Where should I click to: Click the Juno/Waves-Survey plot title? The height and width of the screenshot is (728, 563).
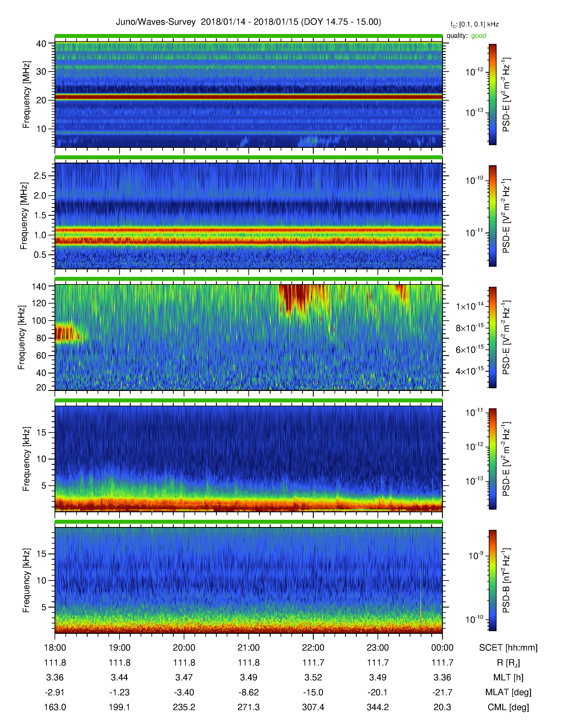point(248,22)
